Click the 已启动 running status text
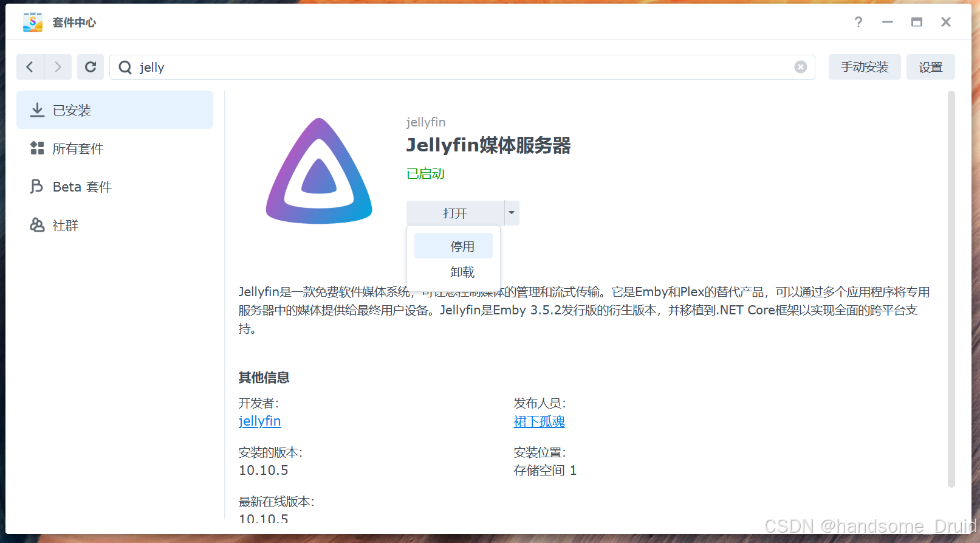Viewport: 980px width, 543px height. coord(425,174)
